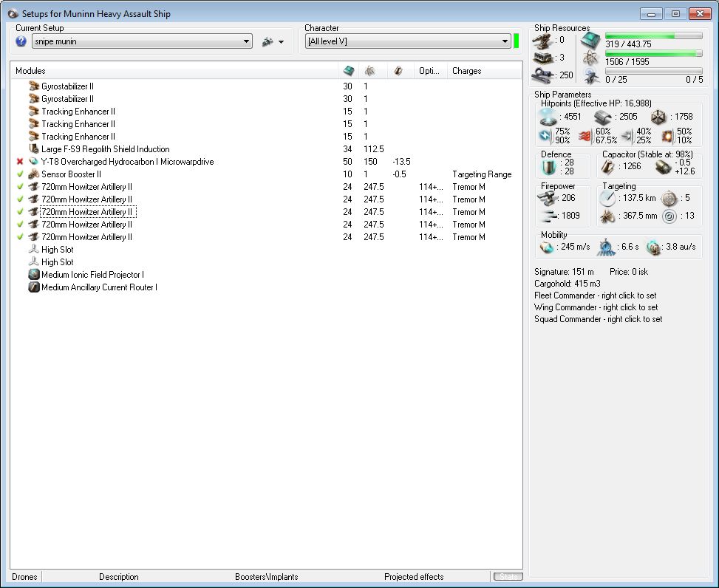
Task: Click the drone bandwidth bar 0 / 25
Action: pyautogui.click(x=653, y=71)
